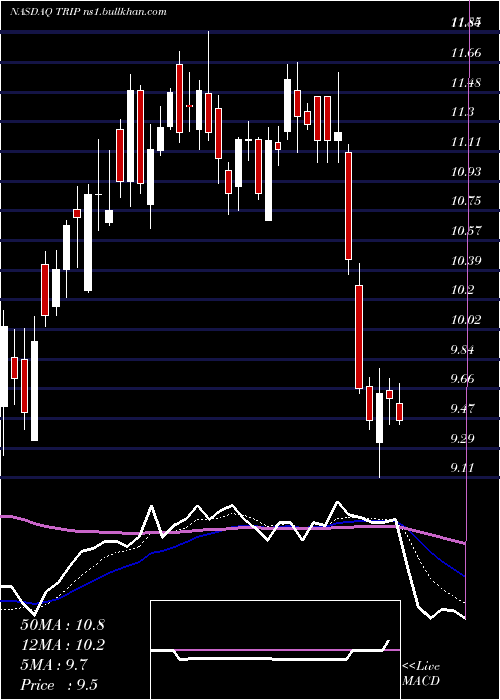Click the 11.3 price axis label
The image size is (500, 700).
tap(462, 112)
